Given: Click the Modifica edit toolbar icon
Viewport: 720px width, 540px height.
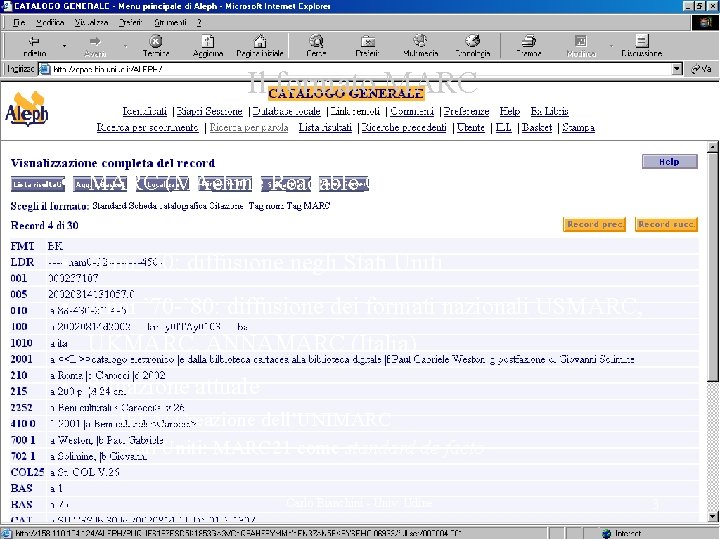Looking at the screenshot, I should (x=581, y=45).
